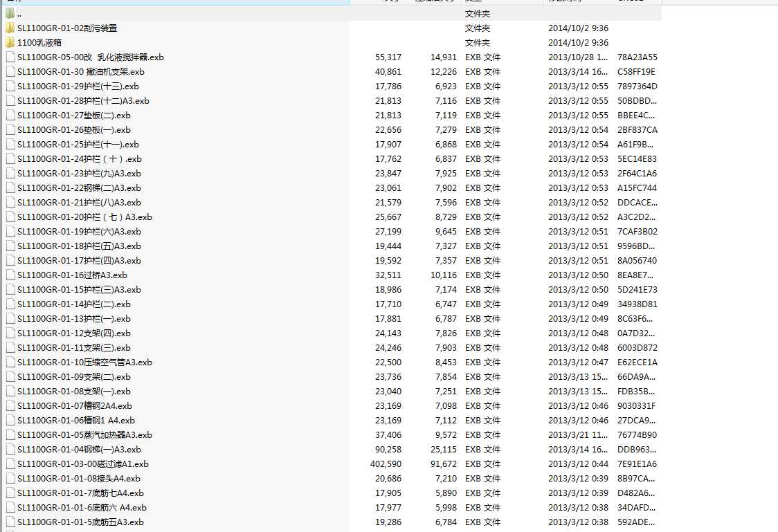Click the parent folder '..' icon
778x532 pixels.
click(x=10, y=13)
